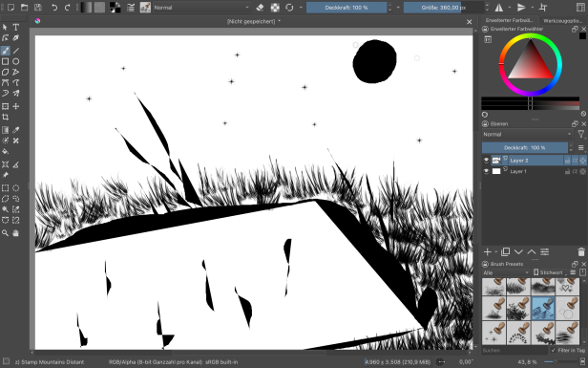Select the Edit Shapes tool
Image resolution: width=588 pixels, height=368 pixels.
point(6,38)
